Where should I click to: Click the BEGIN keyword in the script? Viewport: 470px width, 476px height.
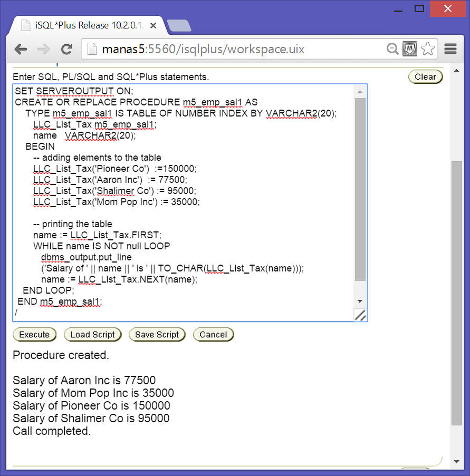tap(40, 147)
